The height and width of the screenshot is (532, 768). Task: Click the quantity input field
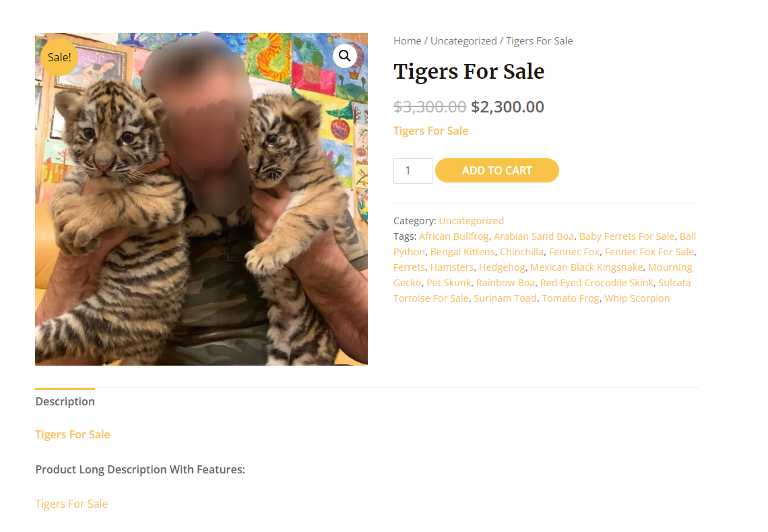413,171
